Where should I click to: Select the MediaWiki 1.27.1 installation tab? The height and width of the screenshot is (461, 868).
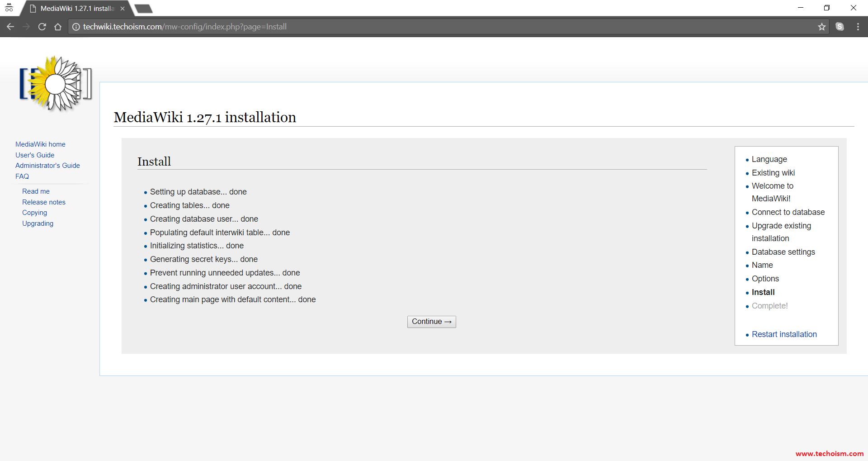tap(77, 9)
